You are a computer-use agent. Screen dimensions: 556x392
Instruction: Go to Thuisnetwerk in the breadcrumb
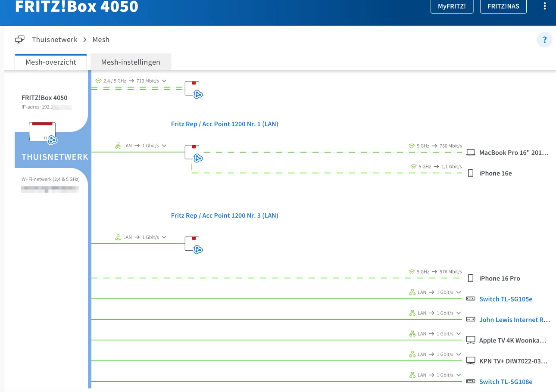point(55,40)
